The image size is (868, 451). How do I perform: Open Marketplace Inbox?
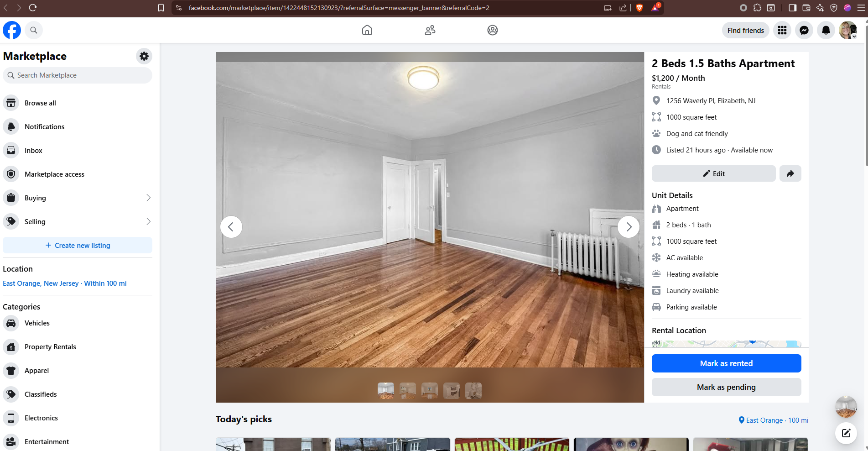78,151
